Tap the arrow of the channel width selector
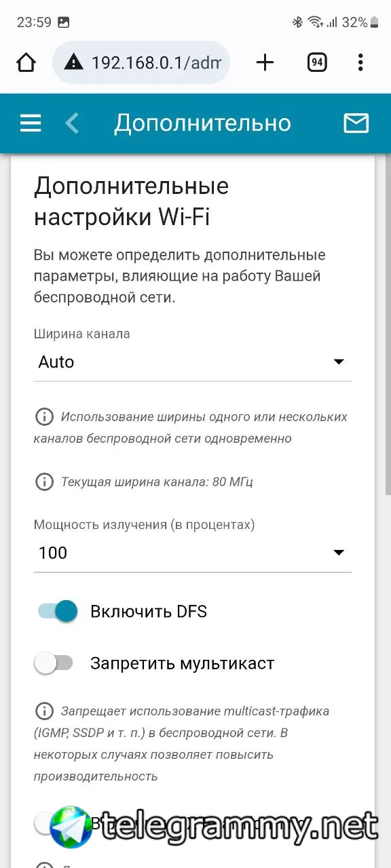Screen dimensions: 391x868 [339, 362]
